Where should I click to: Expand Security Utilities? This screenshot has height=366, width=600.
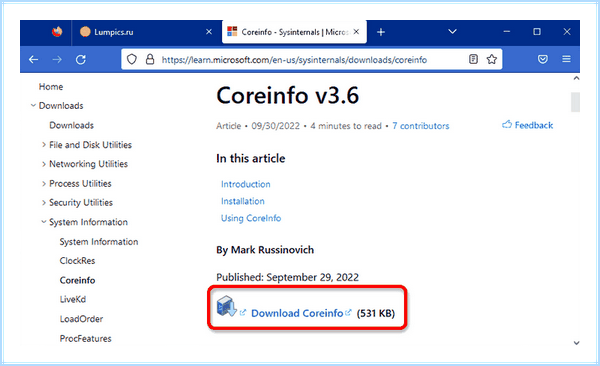pos(44,203)
